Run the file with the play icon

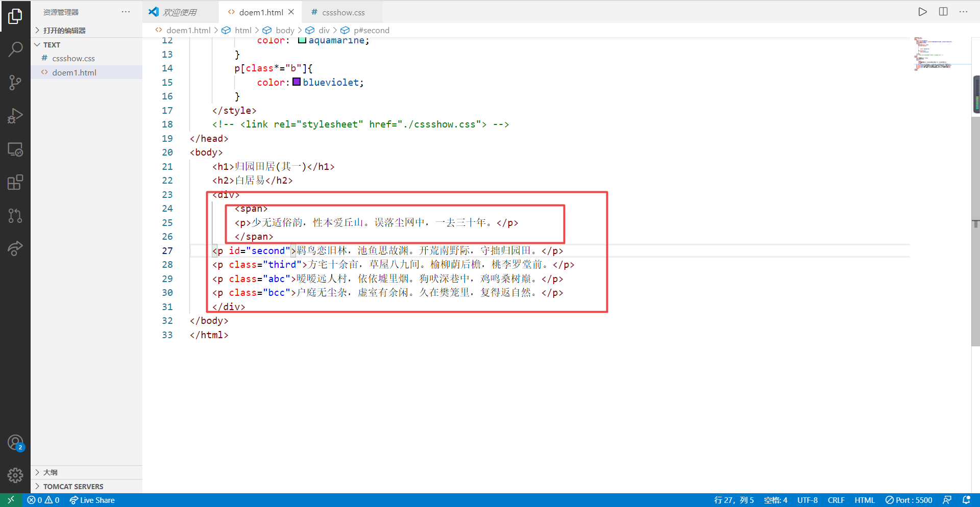[x=922, y=12]
